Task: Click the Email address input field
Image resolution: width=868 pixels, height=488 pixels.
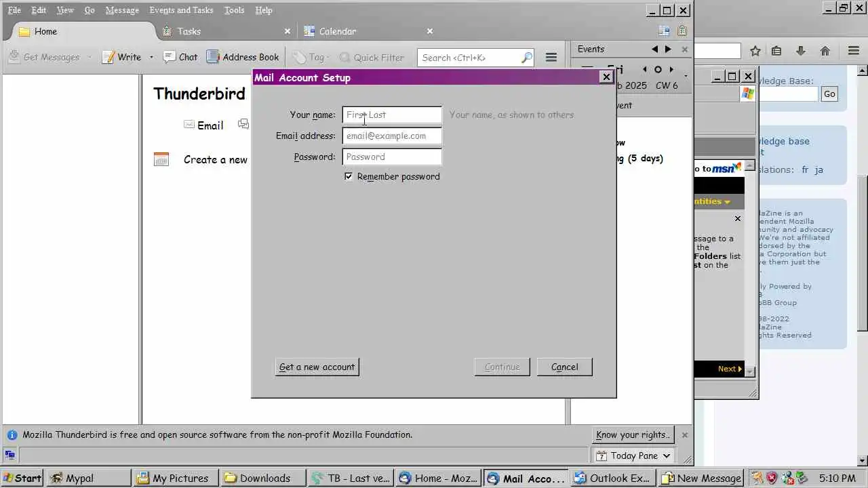Action: click(392, 136)
